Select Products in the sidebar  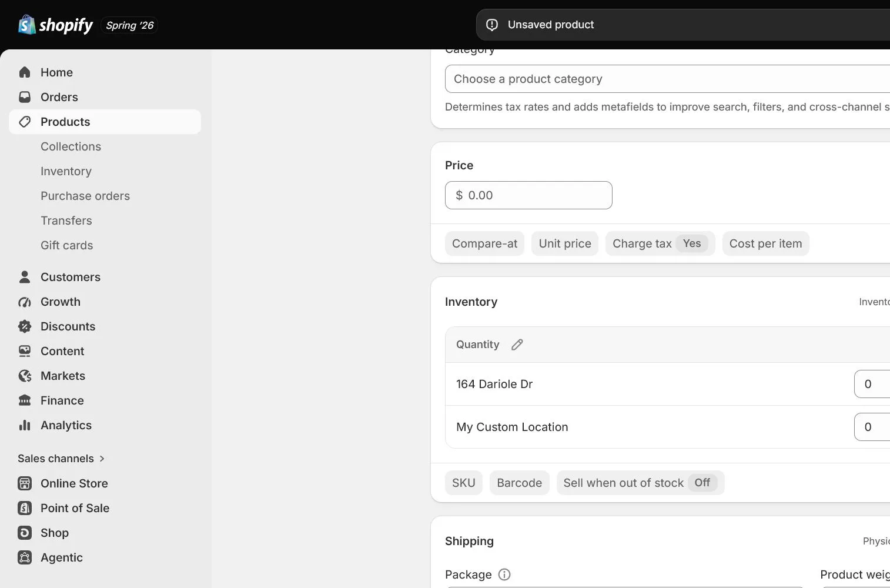pyautogui.click(x=105, y=122)
